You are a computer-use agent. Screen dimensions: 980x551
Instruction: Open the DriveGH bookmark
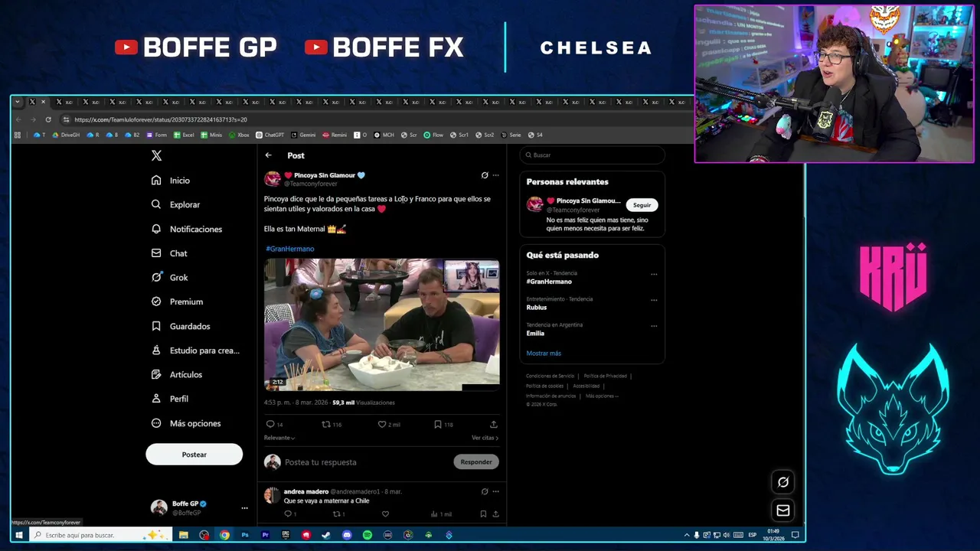(x=66, y=135)
